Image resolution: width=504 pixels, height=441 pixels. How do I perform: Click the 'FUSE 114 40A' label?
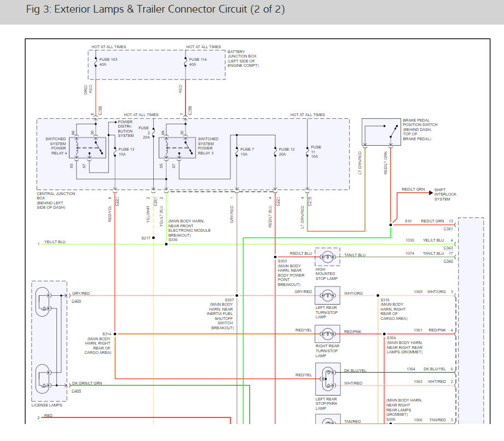tap(198, 62)
